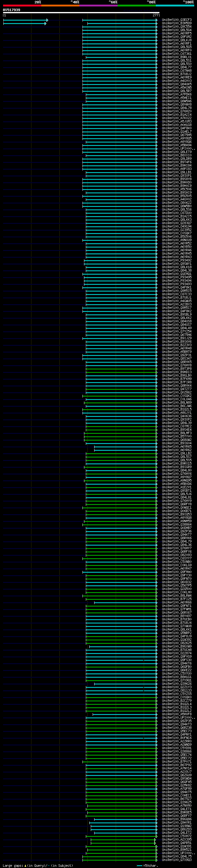Select the UniRef100_C6TMC2 label
The image size is (197, 868).
click(177, 426)
